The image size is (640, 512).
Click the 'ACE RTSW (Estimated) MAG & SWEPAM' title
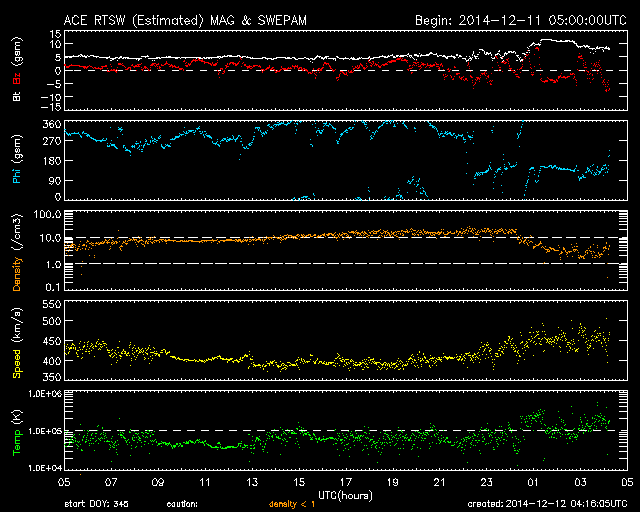point(185,20)
